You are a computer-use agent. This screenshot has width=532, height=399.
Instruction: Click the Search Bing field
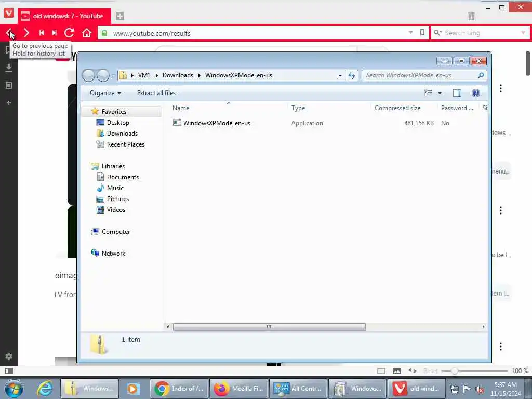(x=482, y=33)
